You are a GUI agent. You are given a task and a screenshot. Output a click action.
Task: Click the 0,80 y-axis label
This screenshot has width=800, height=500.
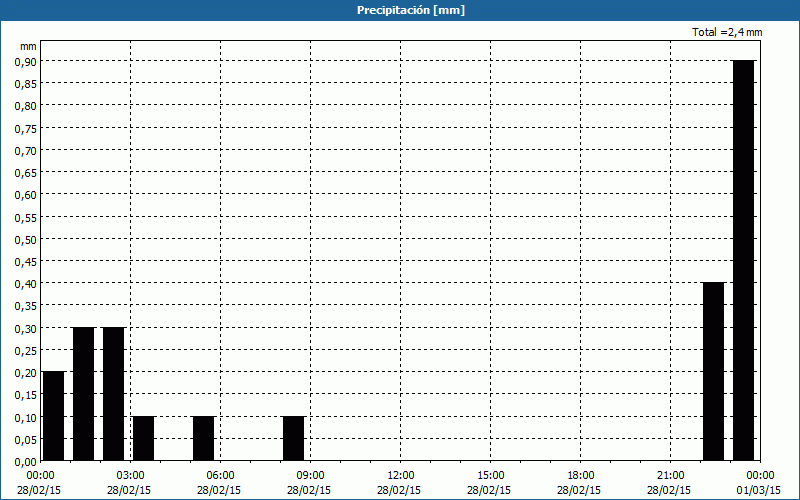click(x=26, y=106)
